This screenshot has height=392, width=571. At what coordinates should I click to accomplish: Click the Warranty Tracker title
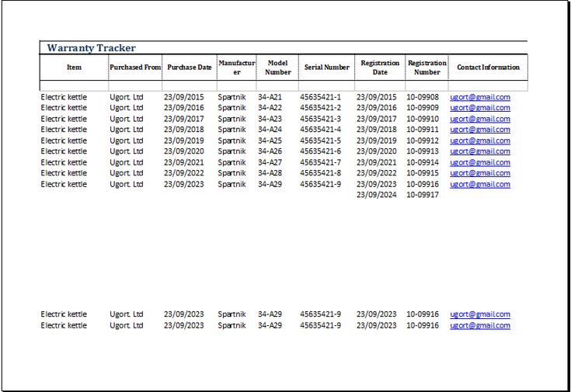click(91, 47)
